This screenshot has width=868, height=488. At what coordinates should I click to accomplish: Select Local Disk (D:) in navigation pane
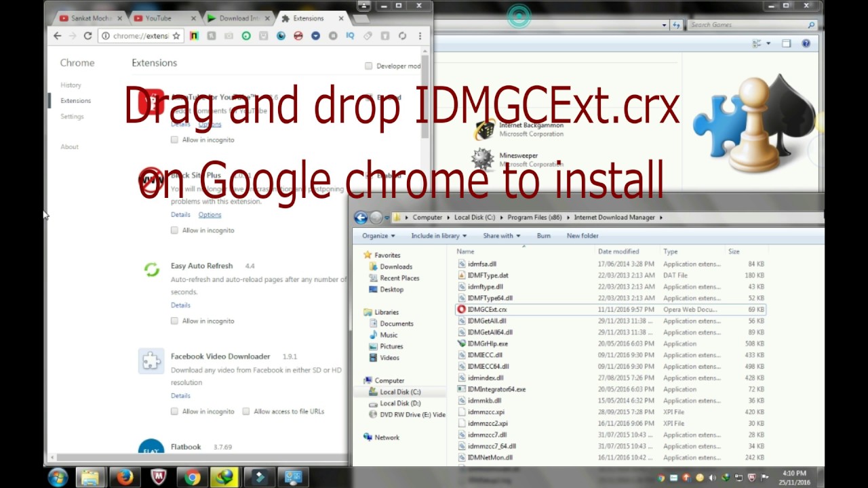[400, 403]
